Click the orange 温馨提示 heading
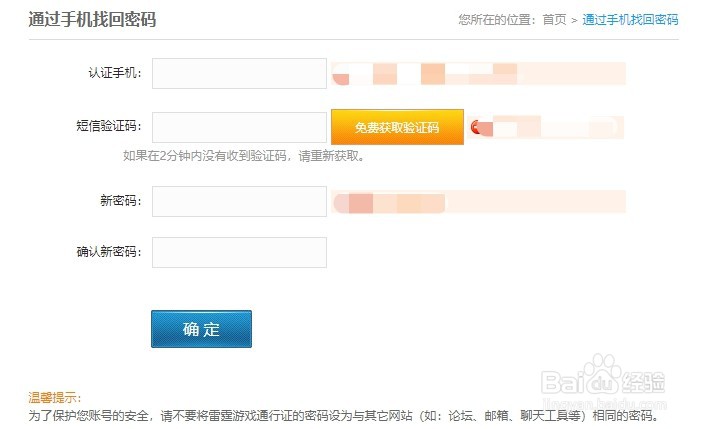The image size is (706, 429). (55, 397)
